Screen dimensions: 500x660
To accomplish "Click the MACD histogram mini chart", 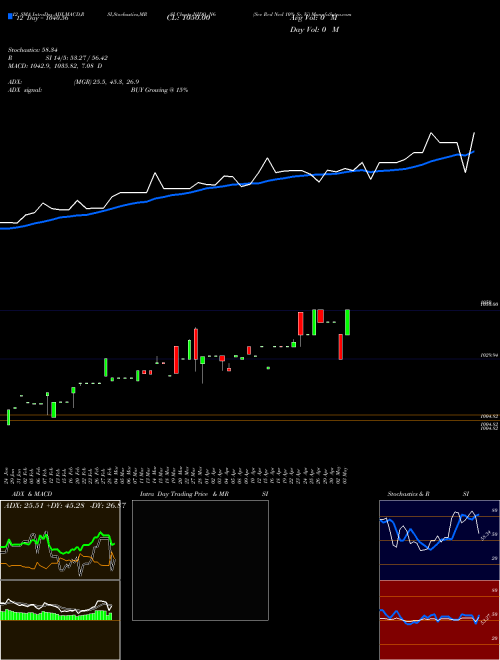I will [60, 620].
